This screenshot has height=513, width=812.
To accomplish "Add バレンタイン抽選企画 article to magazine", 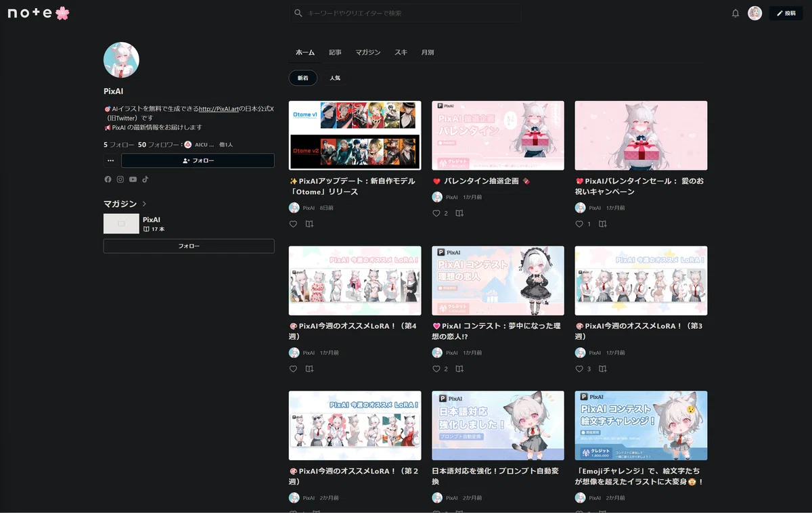I will point(459,213).
